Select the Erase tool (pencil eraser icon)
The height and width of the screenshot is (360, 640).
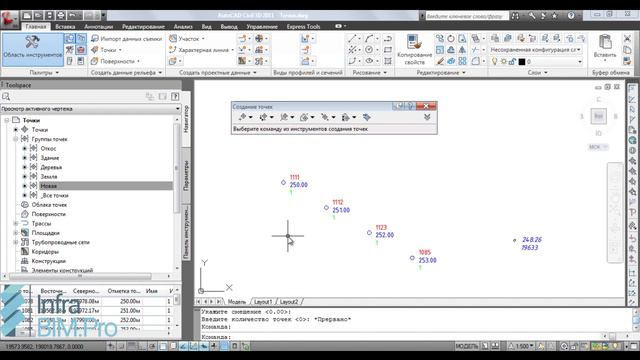440,61
